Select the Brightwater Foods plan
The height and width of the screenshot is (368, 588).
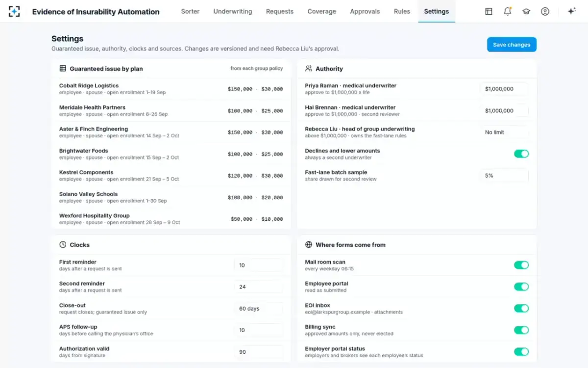pos(171,154)
